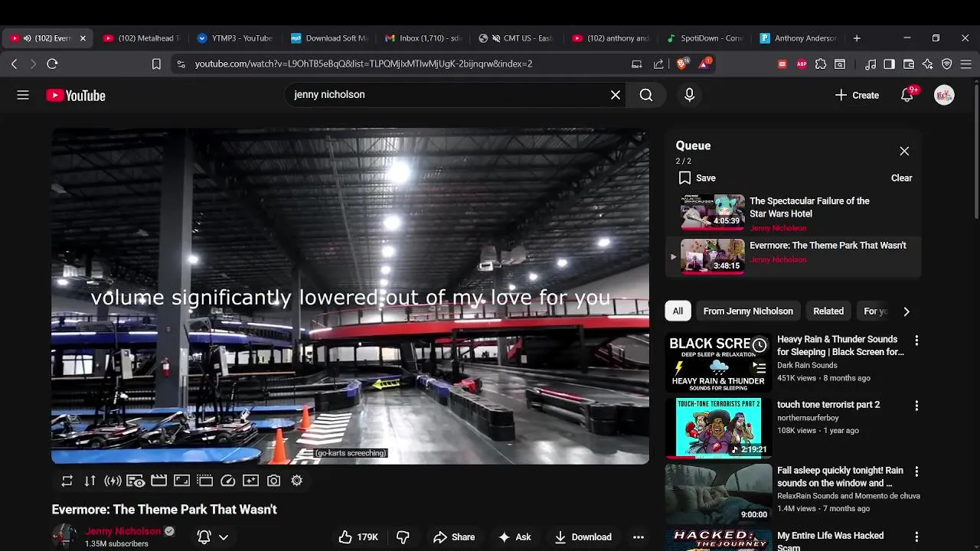Image resolution: width=980 pixels, height=551 pixels.
Task: Toggle the eye-shaped hide ads icon
Action: pos(136,481)
